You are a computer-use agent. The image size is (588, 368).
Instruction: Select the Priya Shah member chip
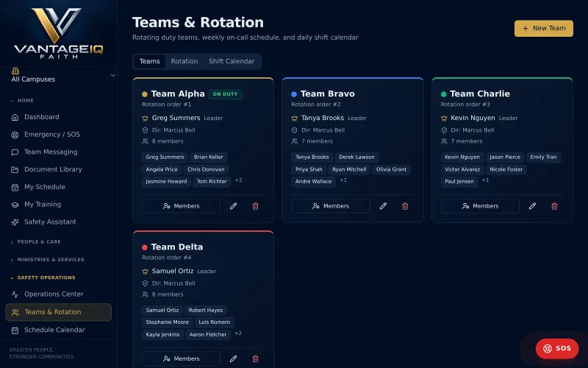pyautogui.click(x=309, y=170)
